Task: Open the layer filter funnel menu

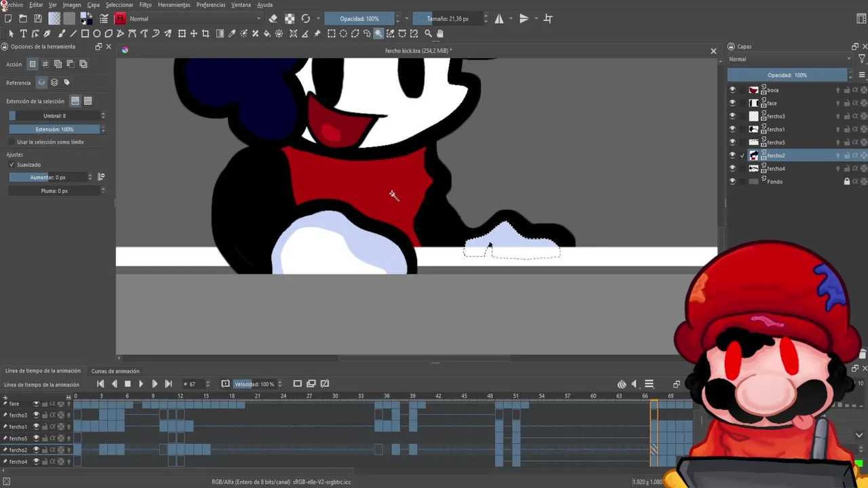Action: 861,59
